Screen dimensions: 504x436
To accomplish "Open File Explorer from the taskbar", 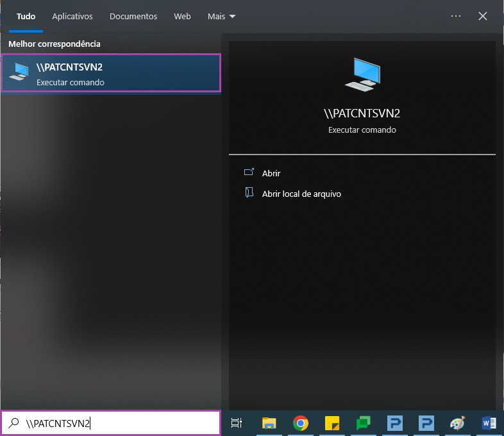I will click(x=269, y=423).
